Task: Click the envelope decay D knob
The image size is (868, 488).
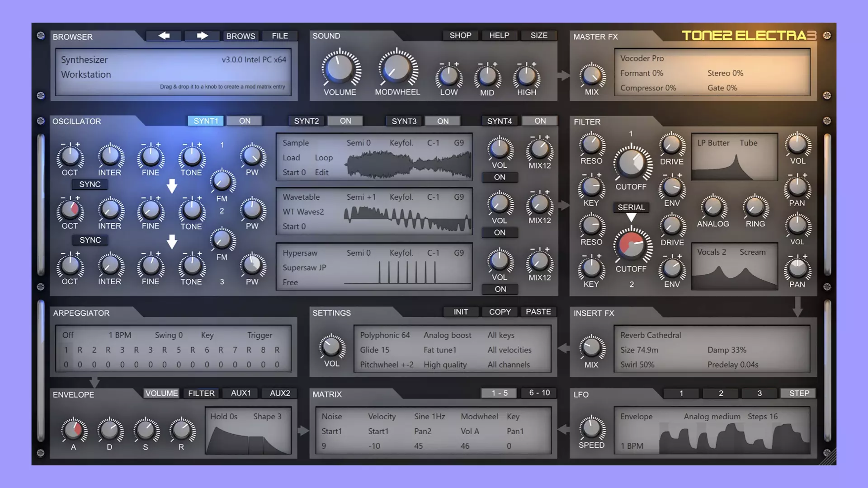Action: [109, 430]
